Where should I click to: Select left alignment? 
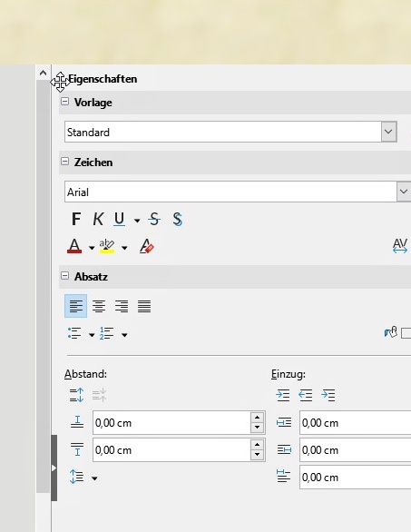75,306
